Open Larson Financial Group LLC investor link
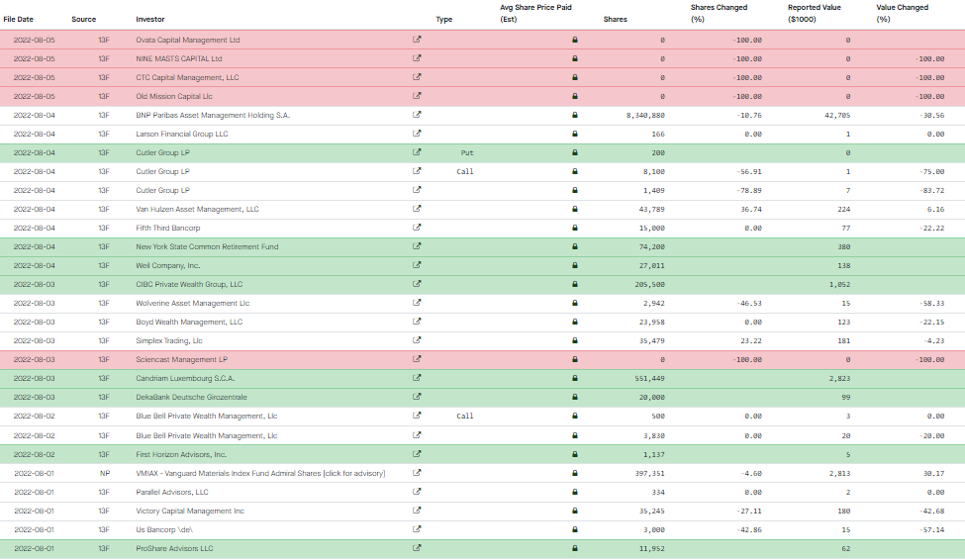This screenshot has height=560, width=965. click(x=181, y=134)
